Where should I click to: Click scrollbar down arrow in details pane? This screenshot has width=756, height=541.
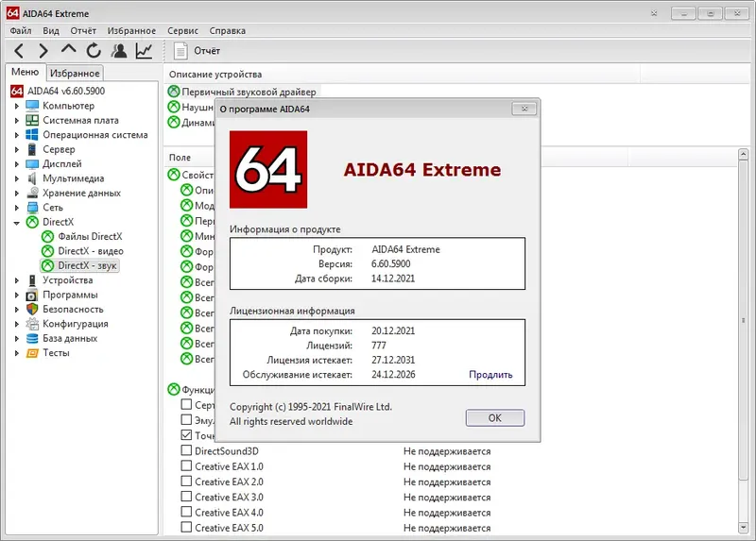pos(743,528)
